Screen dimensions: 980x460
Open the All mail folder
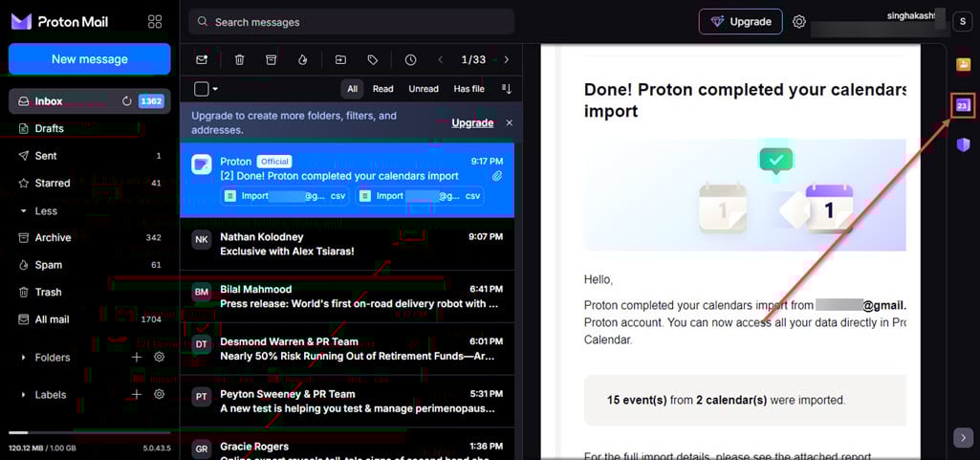(89, 319)
